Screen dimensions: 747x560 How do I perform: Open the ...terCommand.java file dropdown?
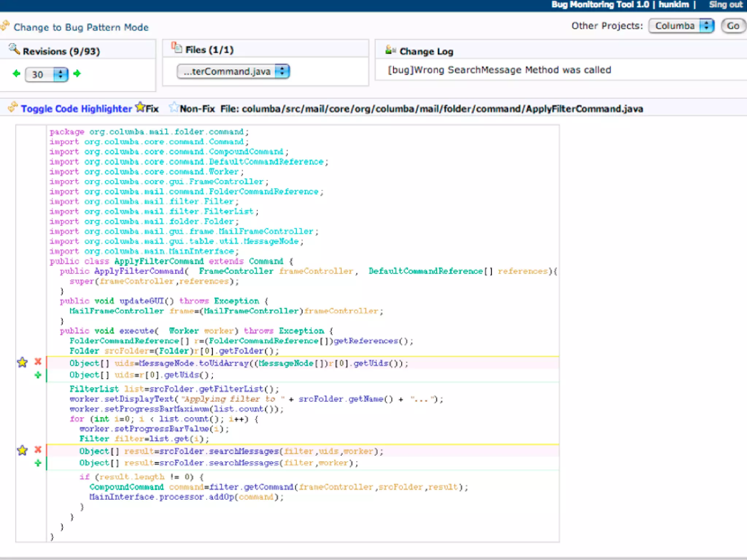coord(233,71)
